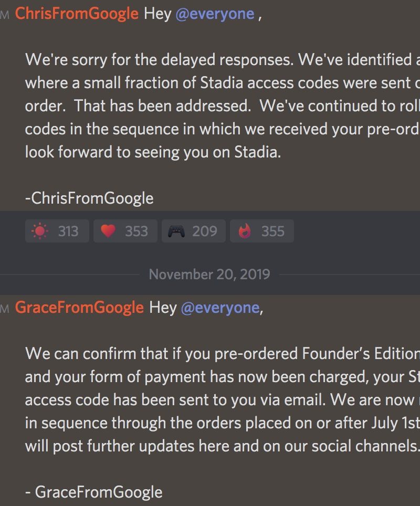Open GraceFromGoogle's profile from message header

click(x=79, y=307)
